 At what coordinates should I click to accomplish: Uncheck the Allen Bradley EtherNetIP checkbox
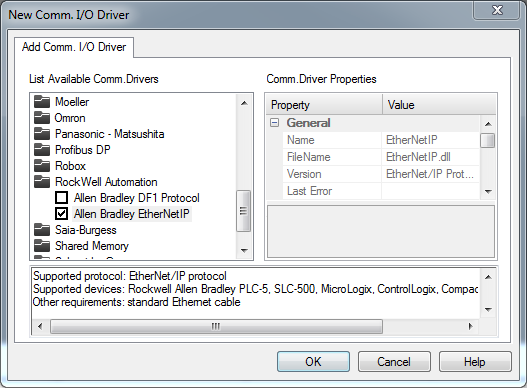click(x=61, y=214)
